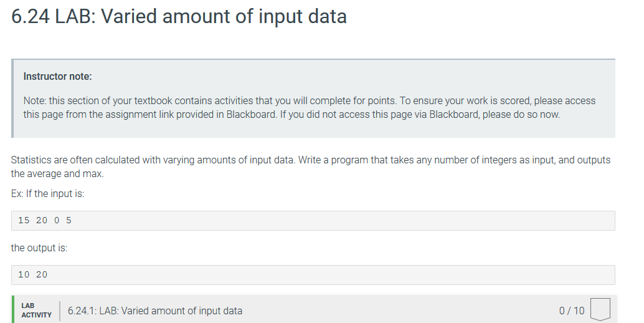Click the empty completion badge icon

coord(600,309)
